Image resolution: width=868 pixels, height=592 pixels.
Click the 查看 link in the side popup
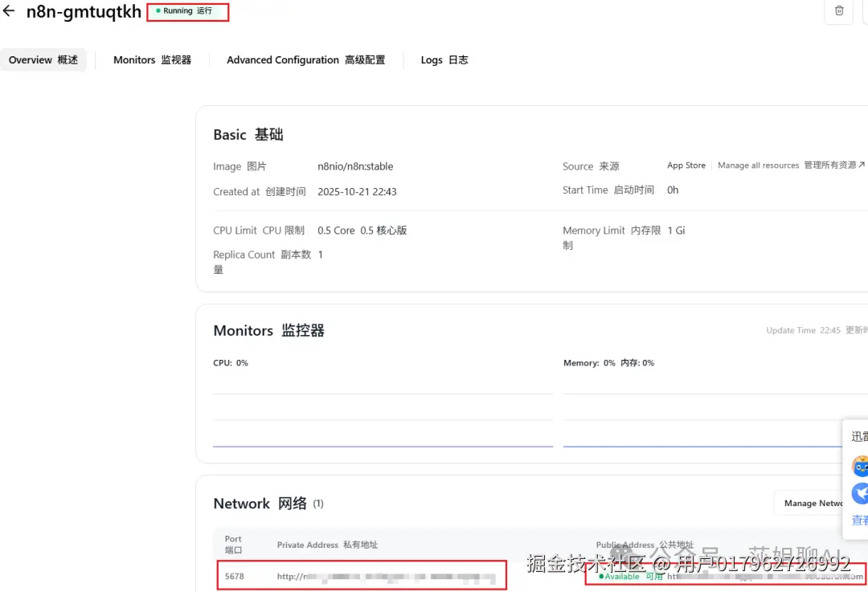tap(859, 520)
